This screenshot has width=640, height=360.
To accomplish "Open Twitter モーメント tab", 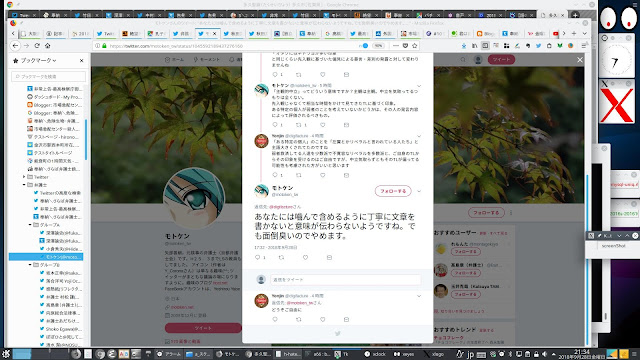I will tap(206, 60).
